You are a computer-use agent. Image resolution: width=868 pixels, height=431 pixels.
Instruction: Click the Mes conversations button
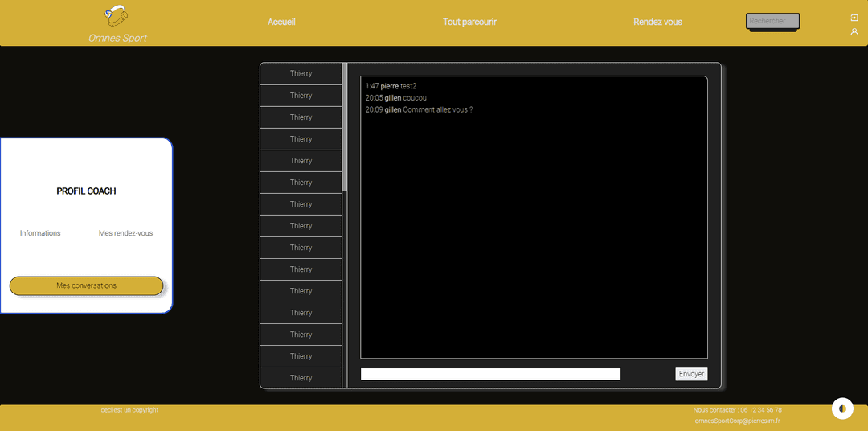pyautogui.click(x=86, y=285)
